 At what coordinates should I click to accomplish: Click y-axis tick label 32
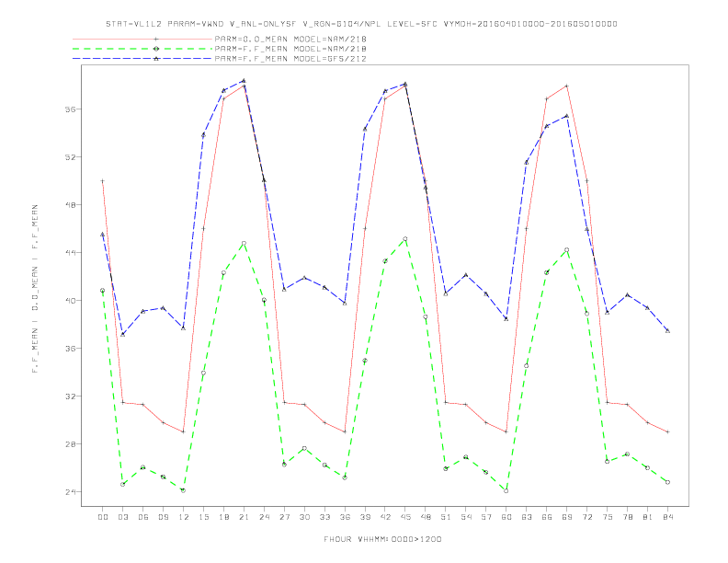coord(70,396)
